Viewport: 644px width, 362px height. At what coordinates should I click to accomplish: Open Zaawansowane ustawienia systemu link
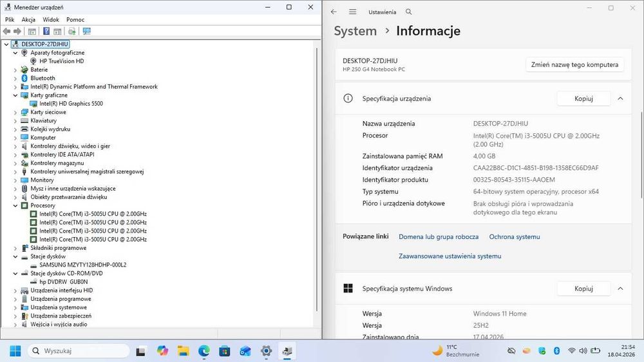pyautogui.click(x=450, y=256)
